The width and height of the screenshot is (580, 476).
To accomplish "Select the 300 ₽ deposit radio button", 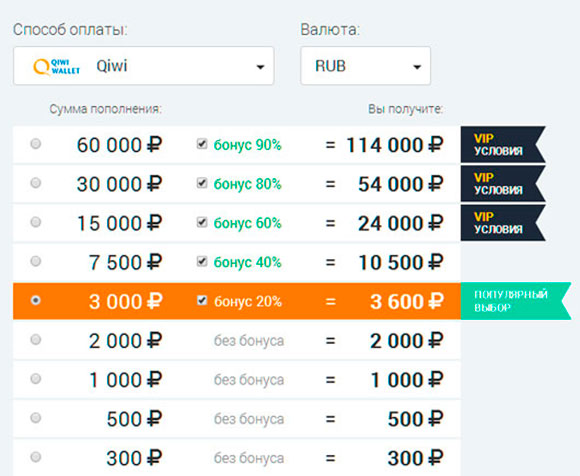I will point(36,457).
